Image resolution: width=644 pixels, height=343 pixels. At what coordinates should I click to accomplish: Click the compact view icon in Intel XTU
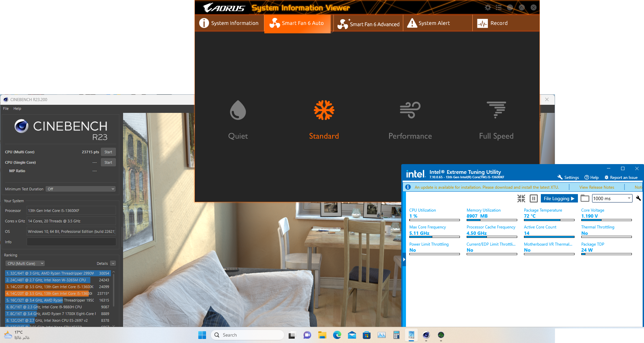coord(521,198)
